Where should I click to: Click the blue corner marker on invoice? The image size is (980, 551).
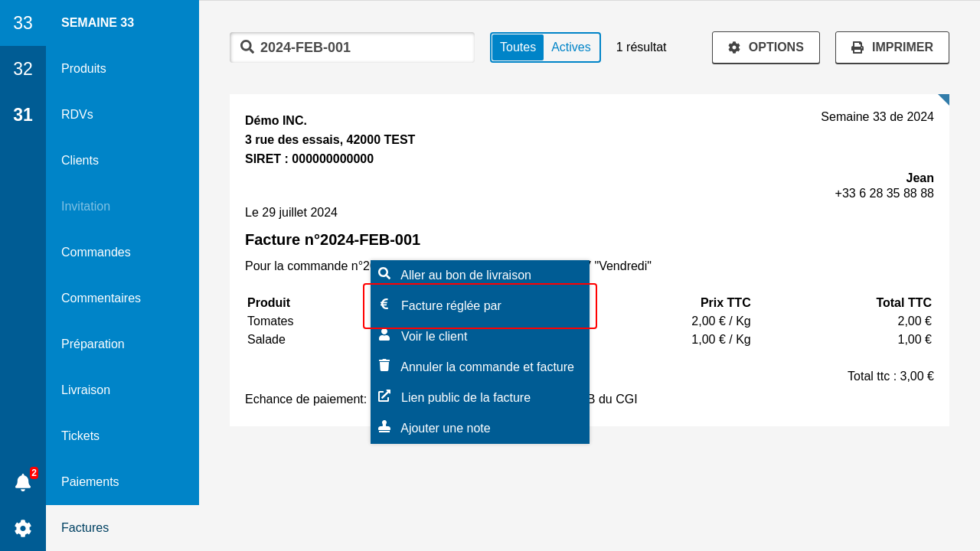(944, 99)
